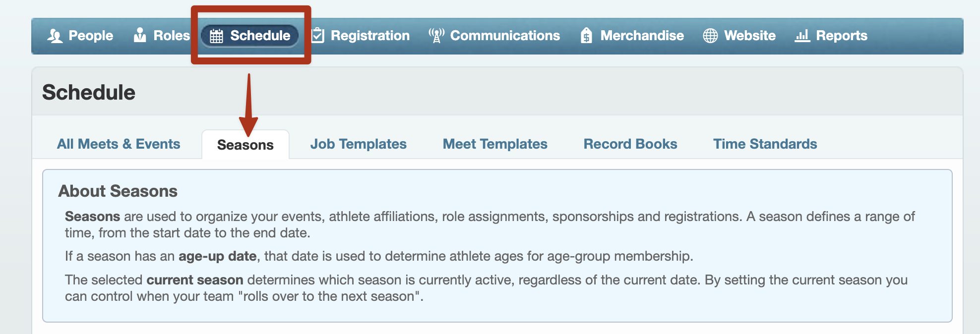Open the Time Standards tab

point(765,144)
